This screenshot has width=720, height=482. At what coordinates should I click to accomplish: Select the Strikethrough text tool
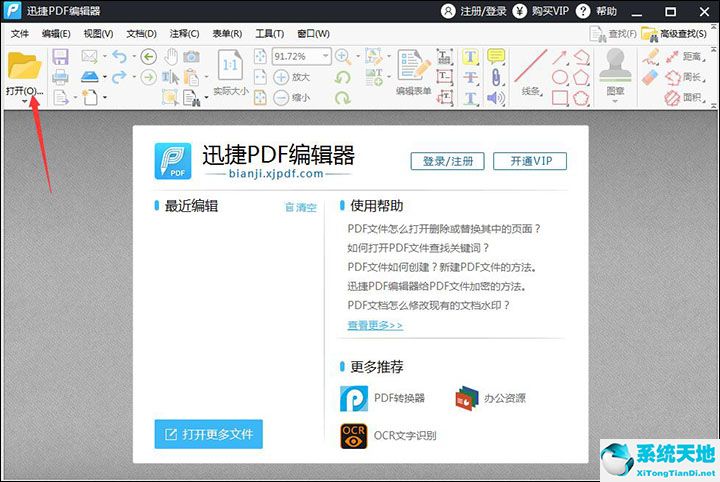pos(470,77)
